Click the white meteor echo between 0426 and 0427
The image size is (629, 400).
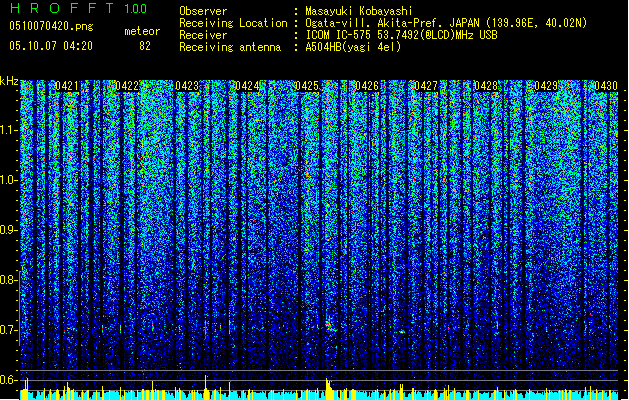click(402, 332)
